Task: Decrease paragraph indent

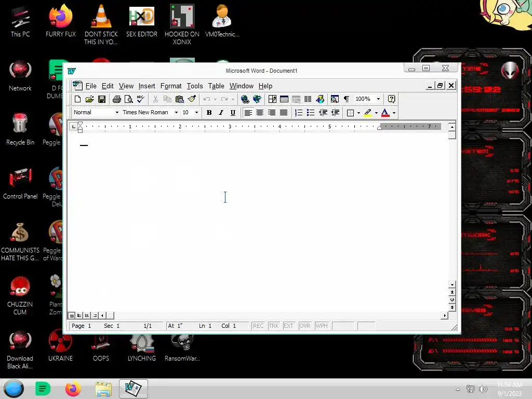Action: [x=323, y=113]
